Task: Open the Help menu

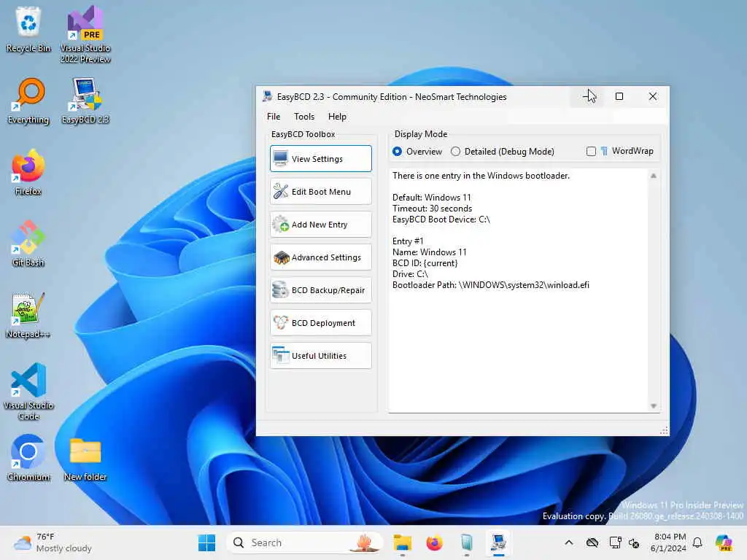Action: click(x=337, y=117)
